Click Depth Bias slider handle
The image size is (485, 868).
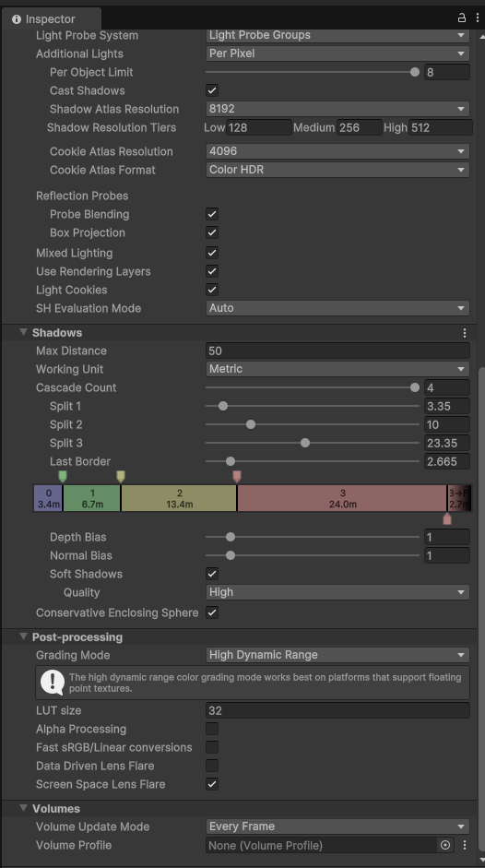point(231,537)
